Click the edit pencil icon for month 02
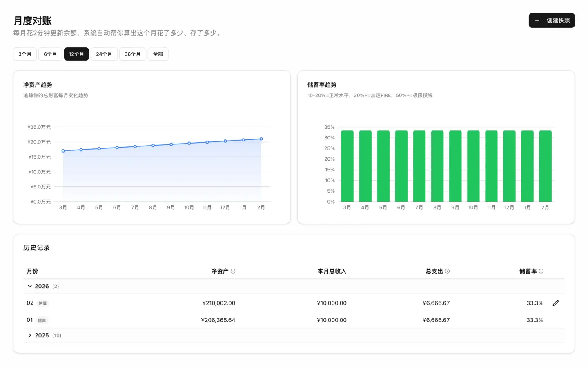The image size is (588, 368). pyautogui.click(x=555, y=303)
